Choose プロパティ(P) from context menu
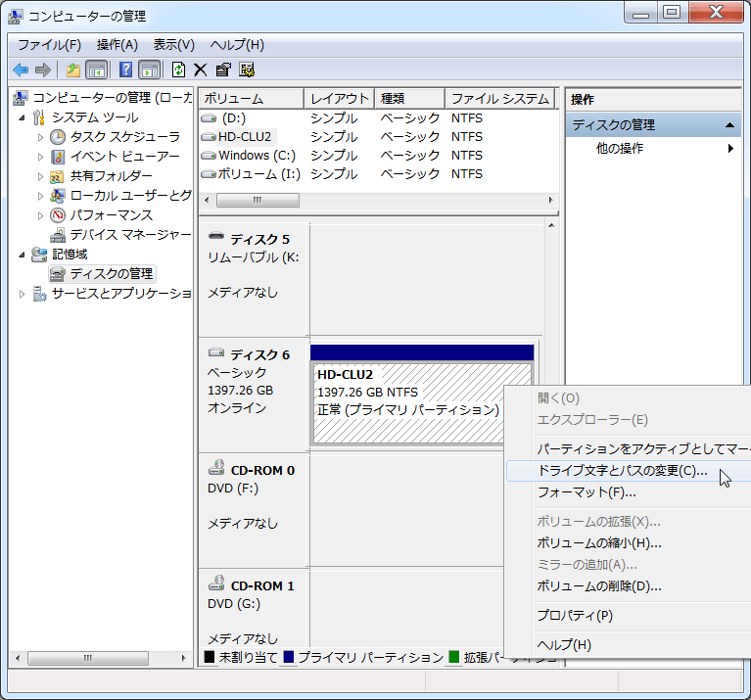This screenshot has height=700, width=751. point(629,616)
